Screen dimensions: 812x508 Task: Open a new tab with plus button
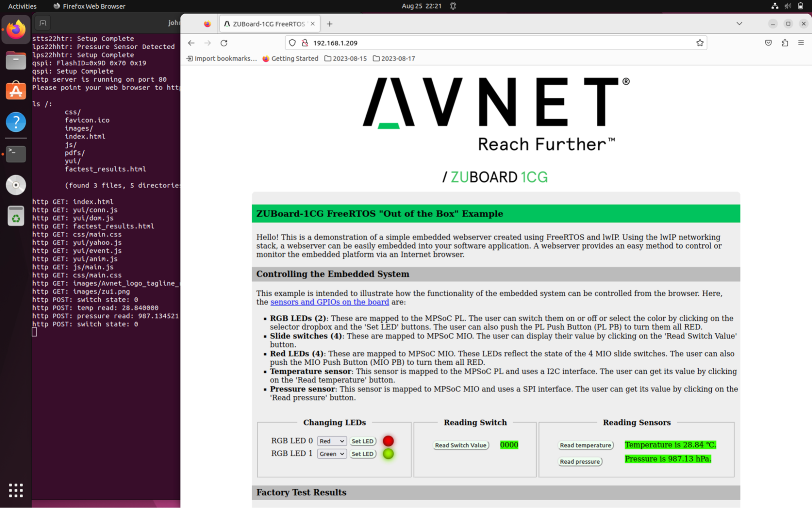tap(329, 24)
